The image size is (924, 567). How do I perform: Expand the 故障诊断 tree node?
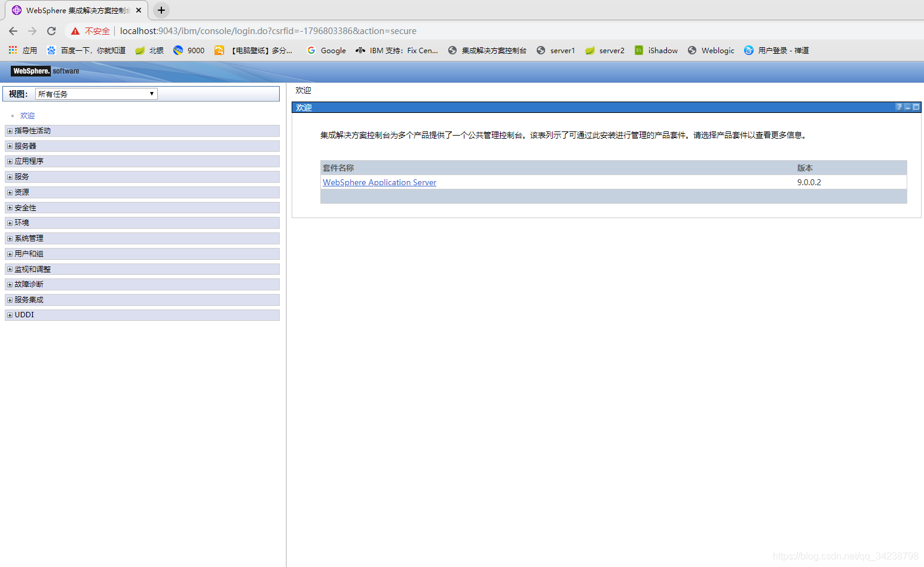[10, 284]
